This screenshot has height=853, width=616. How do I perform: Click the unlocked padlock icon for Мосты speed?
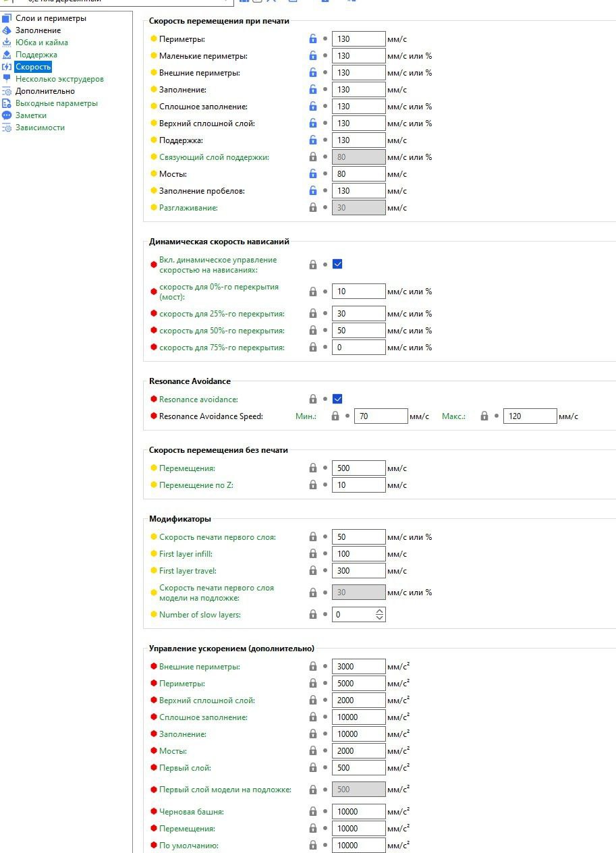tap(313, 173)
